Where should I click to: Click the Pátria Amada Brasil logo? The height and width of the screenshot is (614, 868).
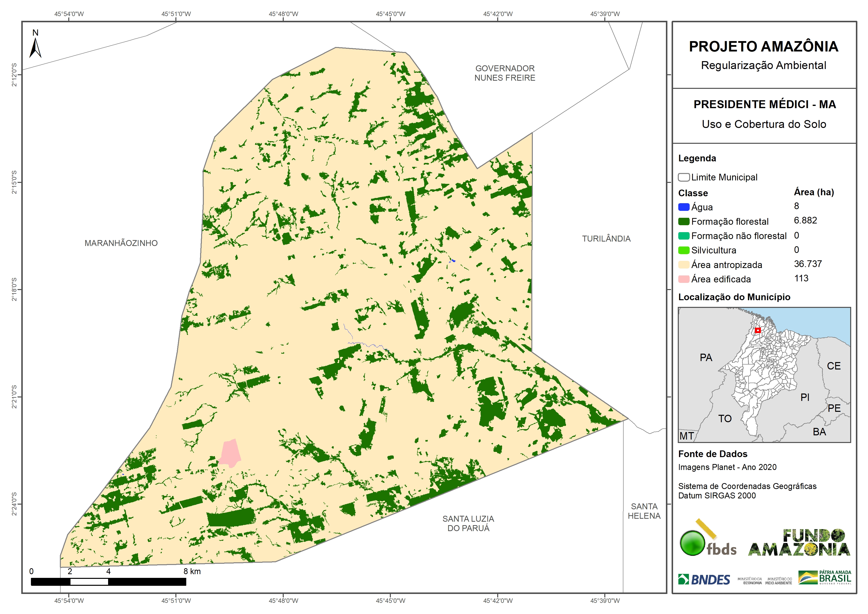coord(824,578)
